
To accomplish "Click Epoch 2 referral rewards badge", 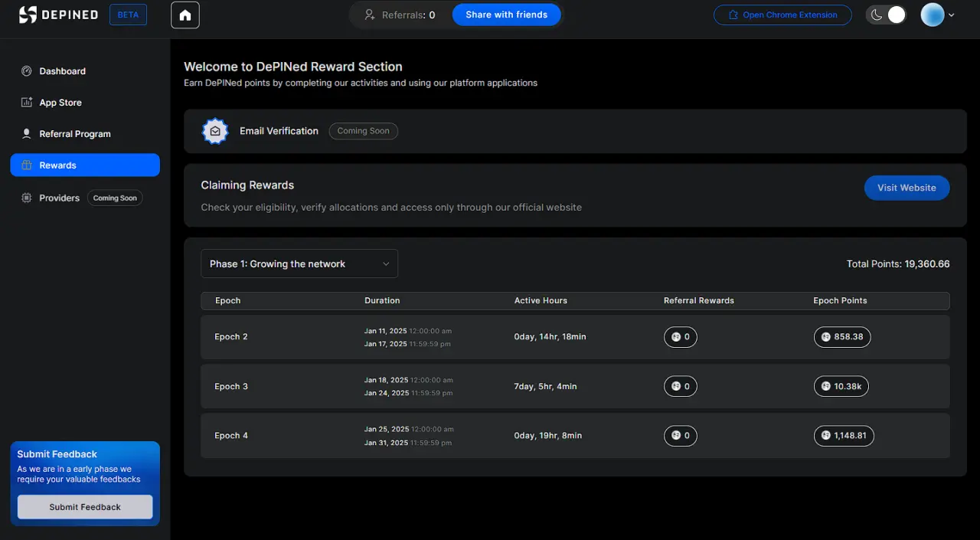I will tap(681, 337).
